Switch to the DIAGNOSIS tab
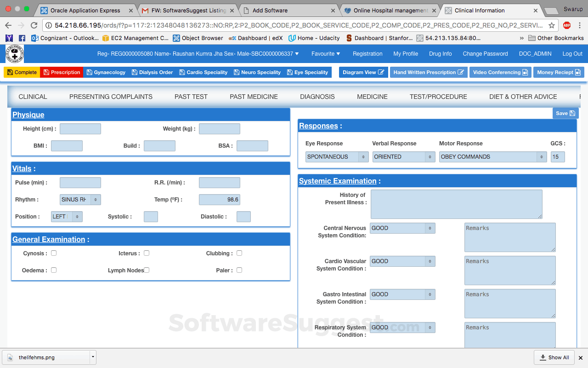 317,97
